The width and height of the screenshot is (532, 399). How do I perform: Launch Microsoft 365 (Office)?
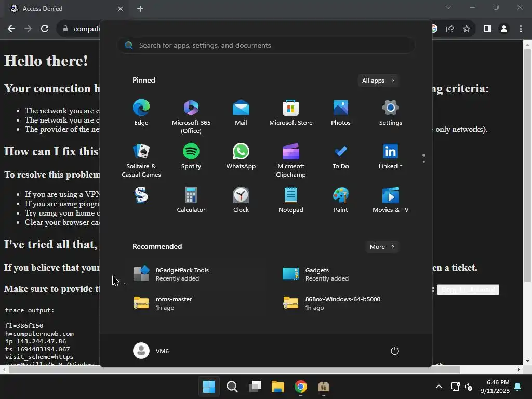[x=191, y=117]
